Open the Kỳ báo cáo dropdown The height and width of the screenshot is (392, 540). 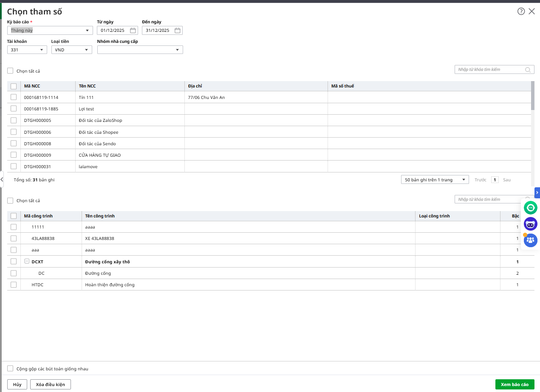[x=87, y=31]
